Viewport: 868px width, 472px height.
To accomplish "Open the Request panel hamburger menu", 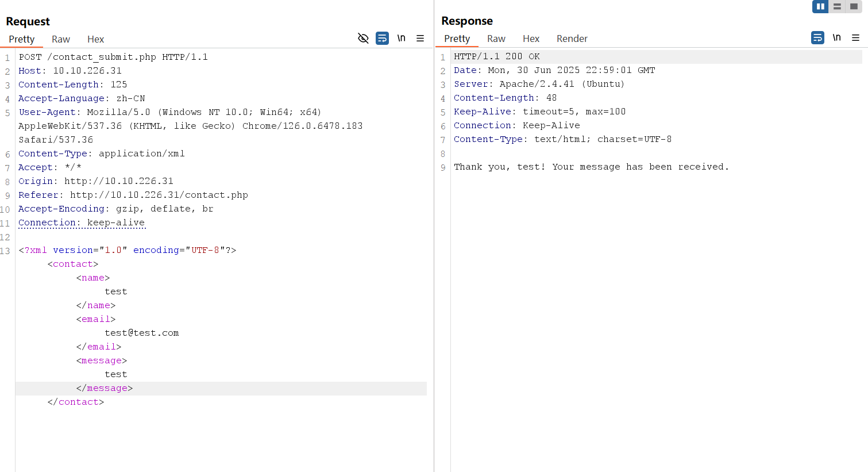I will click(x=420, y=39).
